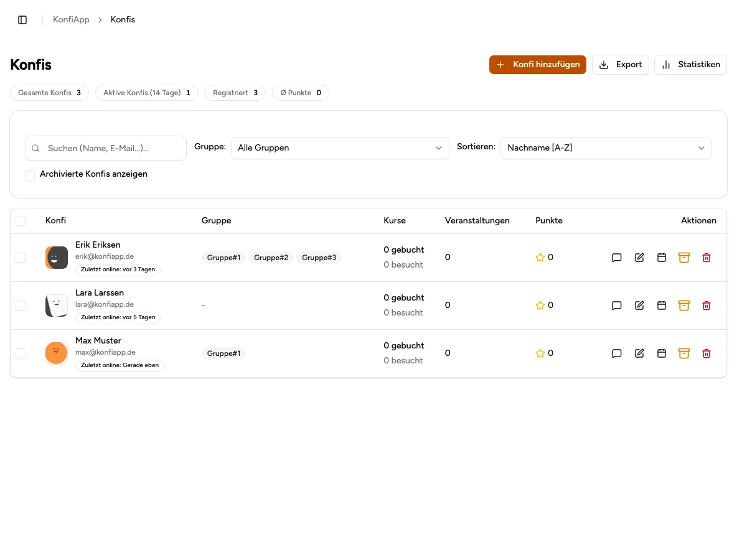Viewport: 737px width, 560px height.
Task: Edit Lara Larssen using pencil icon
Action: 639,306
